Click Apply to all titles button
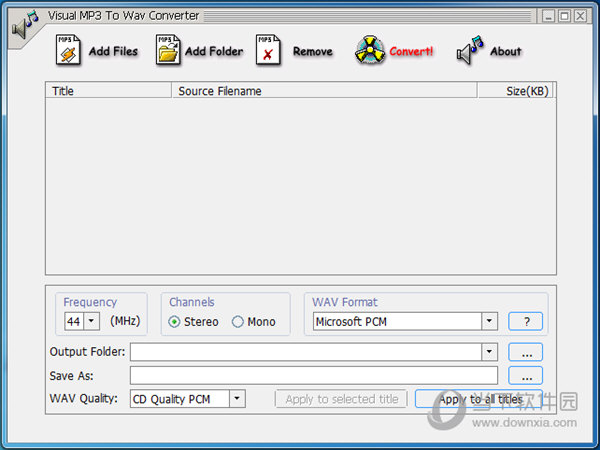This screenshot has width=600, height=450. click(x=481, y=399)
